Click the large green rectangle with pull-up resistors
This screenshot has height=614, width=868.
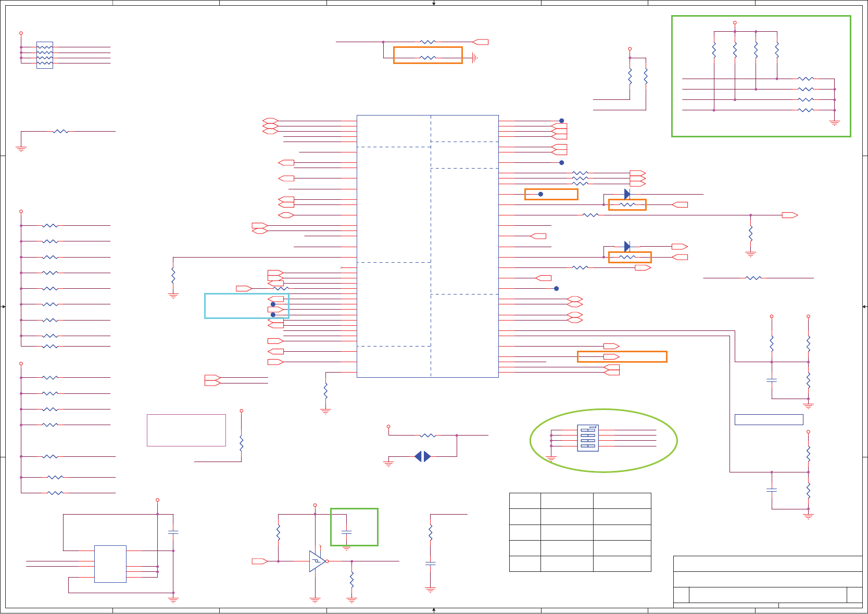pyautogui.click(x=761, y=76)
